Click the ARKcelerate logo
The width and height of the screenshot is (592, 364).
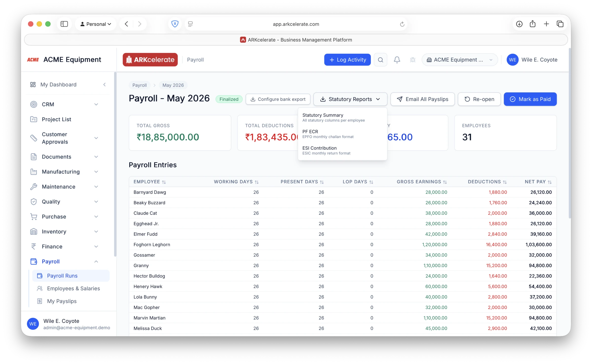(x=150, y=60)
